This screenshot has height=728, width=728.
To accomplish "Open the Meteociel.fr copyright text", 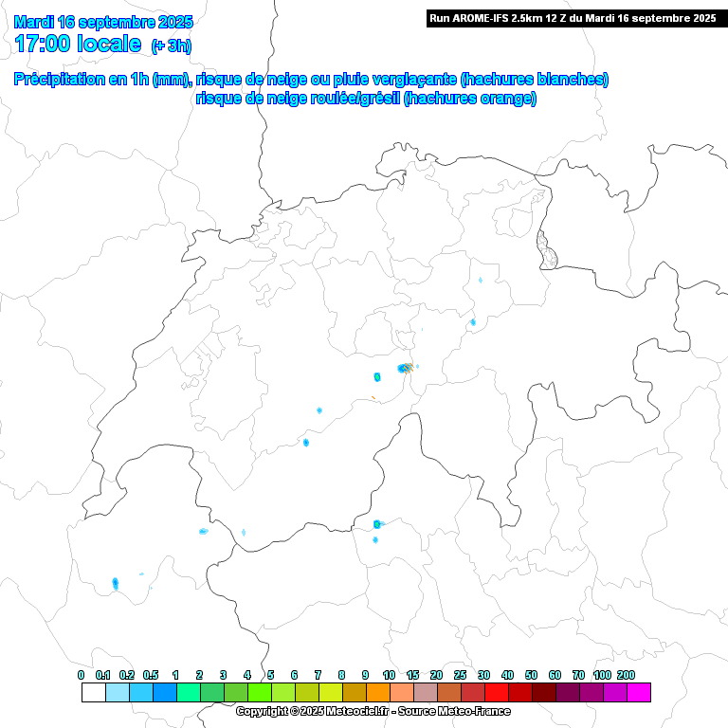I will pos(373,711).
